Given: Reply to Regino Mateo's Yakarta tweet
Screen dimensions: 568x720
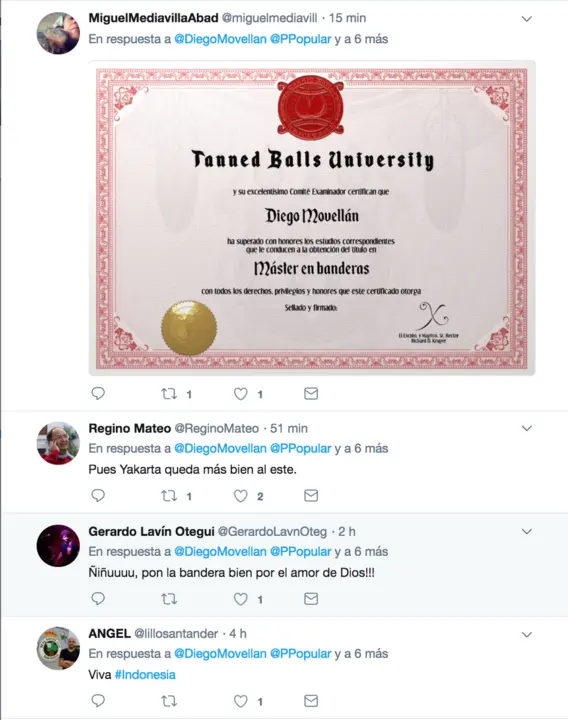Looking at the screenshot, I should click(x=98, y=495).
